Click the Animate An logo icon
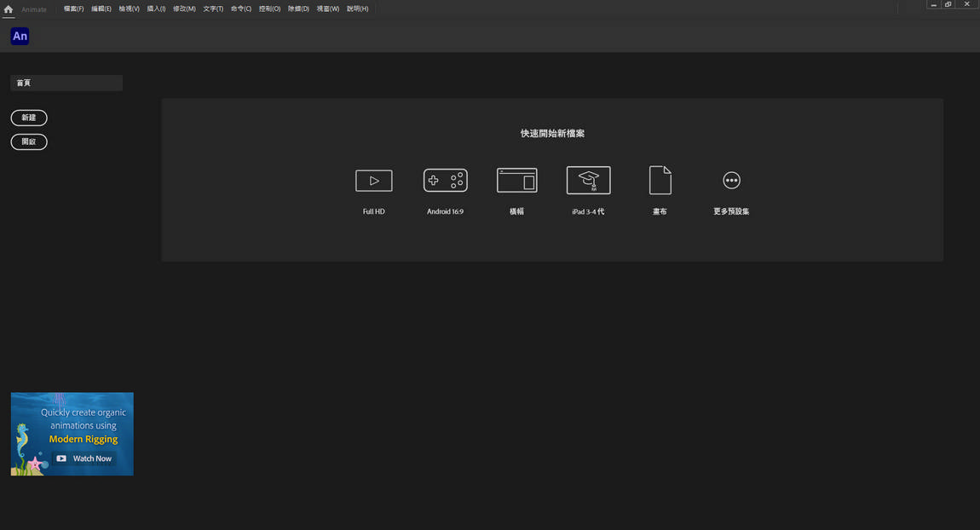This screenshot has width=980, height=530. (x=20, y=36)
